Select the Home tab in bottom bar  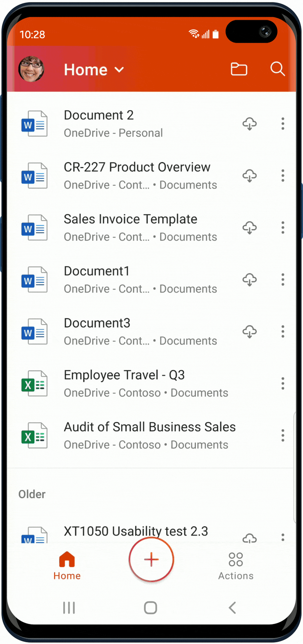click(x=67, y=566)
